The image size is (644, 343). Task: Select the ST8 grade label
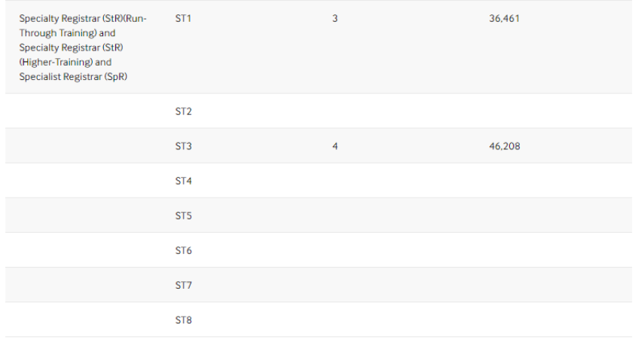183,320
